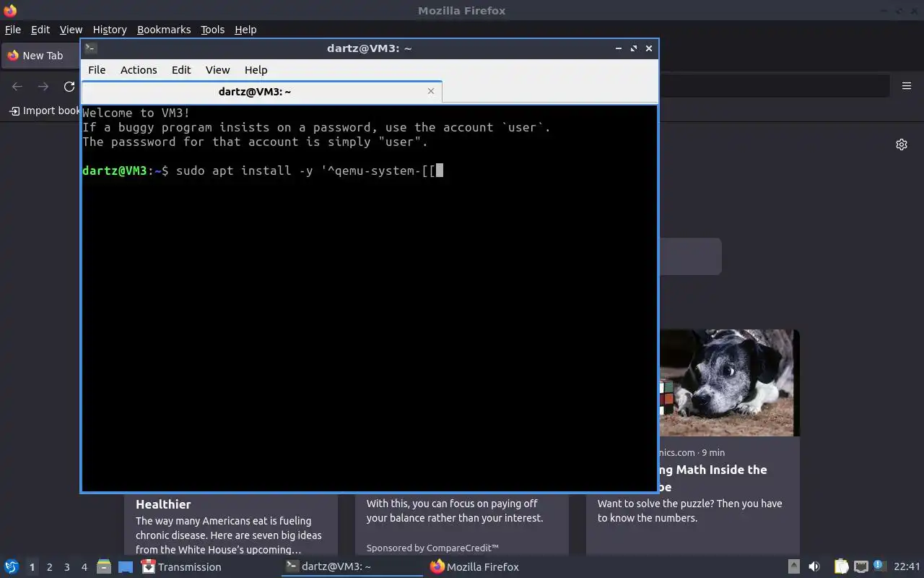The width and height of the screenshot is (924, 578).
Task: Click the show desktop icon in the taskbar
Action: [x=126, y=566]
